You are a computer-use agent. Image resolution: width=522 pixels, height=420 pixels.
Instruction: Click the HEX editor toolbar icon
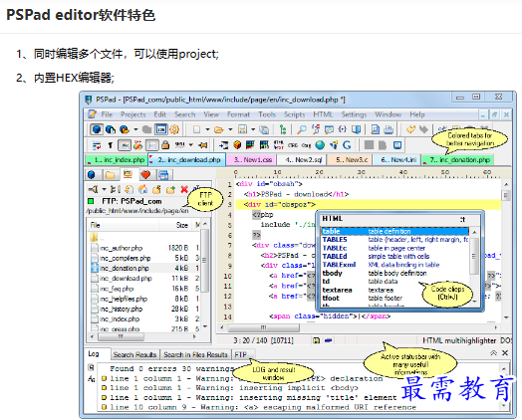(x=161, y=129)
